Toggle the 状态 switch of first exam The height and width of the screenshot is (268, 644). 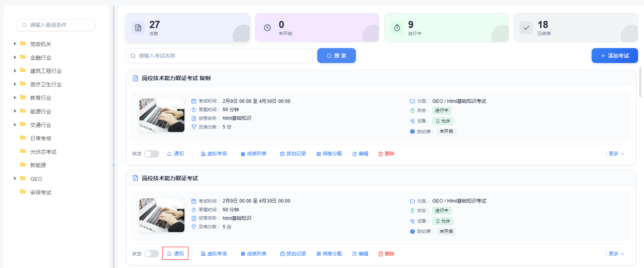pyautogui.click(x=152, y=154)
